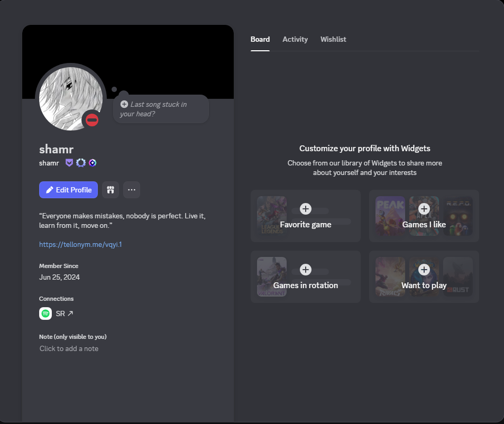Open the shop icon button beside Edit Profile
504x424 pixels.
tap(111, 190)
